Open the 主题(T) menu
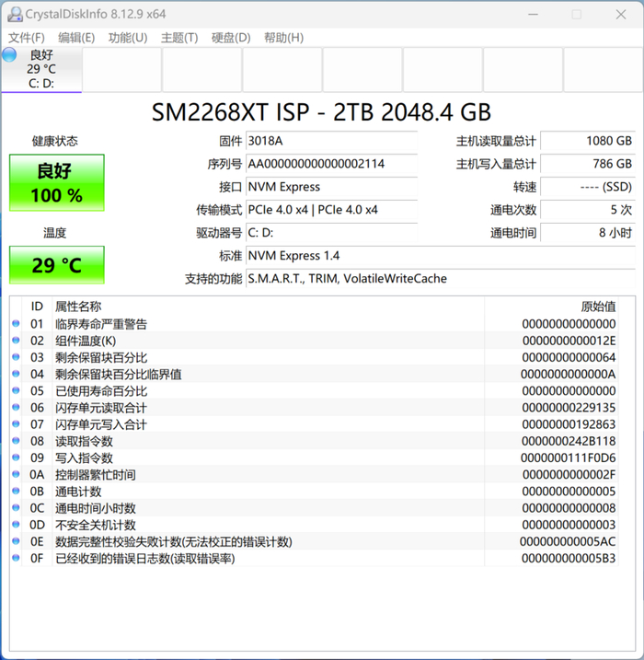 tap(179, 38)
